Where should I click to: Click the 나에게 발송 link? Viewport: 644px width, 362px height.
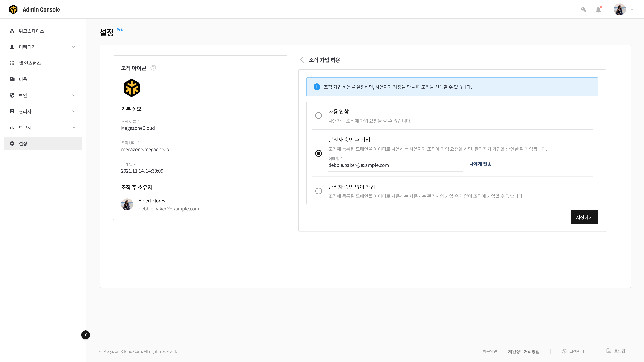(x=480, y=164)
